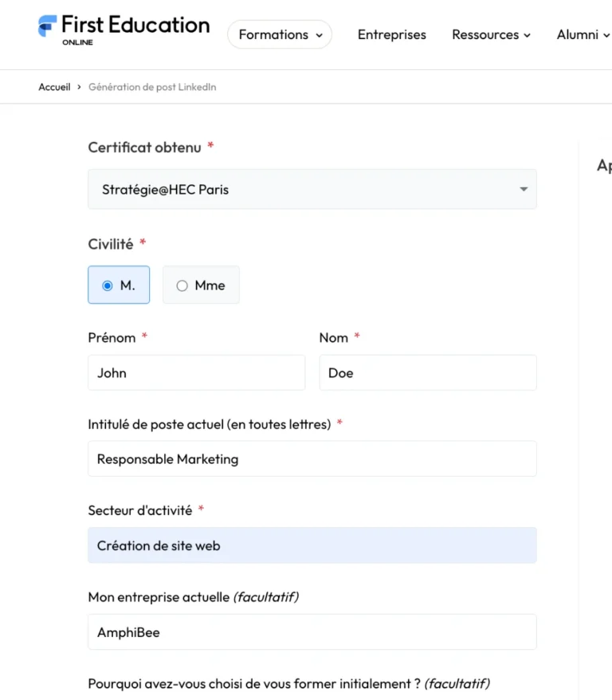Click the Civilité label
Viewport: 612px width, 700px height.
(x=111, y=244)
